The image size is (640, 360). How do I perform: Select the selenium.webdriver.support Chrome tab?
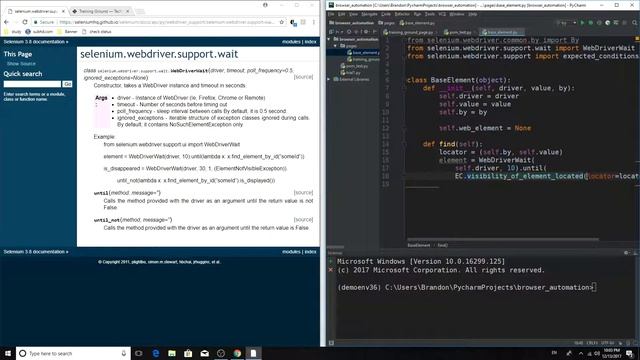coord(35,11)
